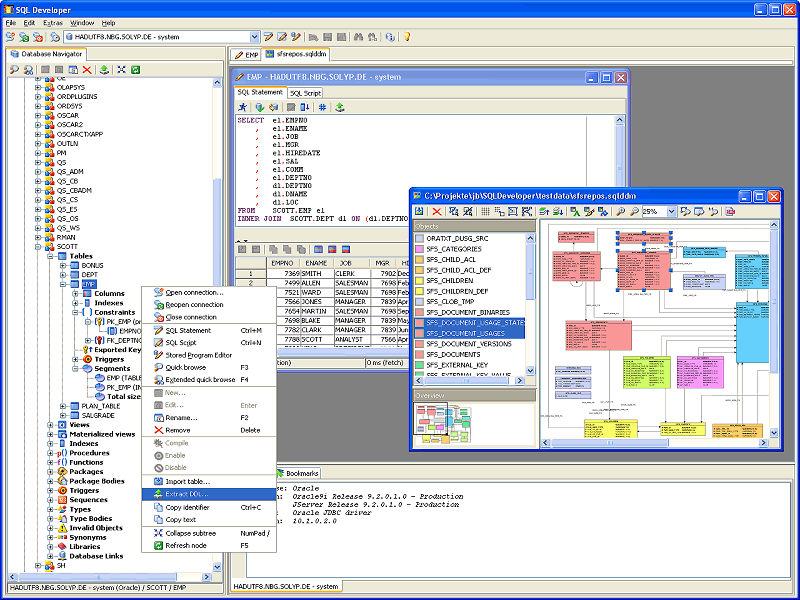Click the Refresh icon in the Database Navigator toolbar
Image resolution: width=800 pixels, height=600 pixels.
[136, 70]
